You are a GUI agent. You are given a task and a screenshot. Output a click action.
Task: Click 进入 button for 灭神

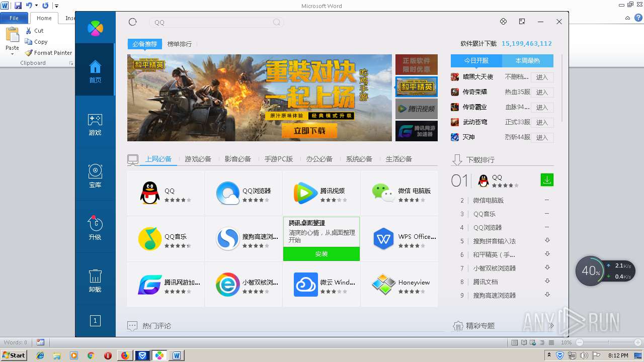coord(542,138)
